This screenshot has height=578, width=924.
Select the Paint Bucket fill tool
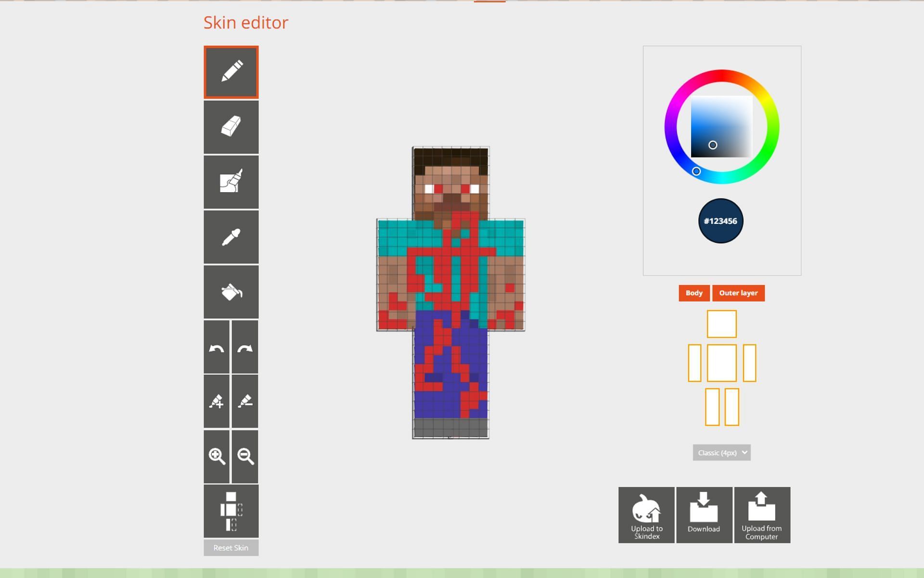click(230, 292)
